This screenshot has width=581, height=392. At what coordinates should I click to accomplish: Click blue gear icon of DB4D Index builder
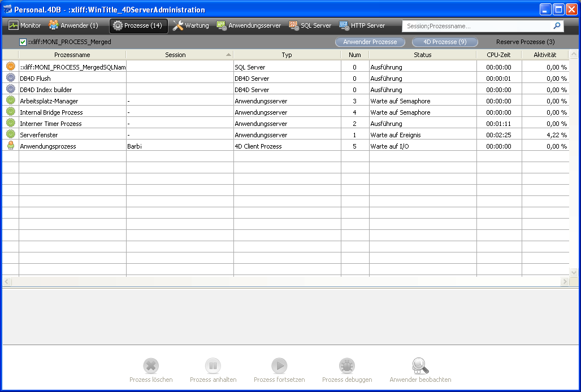11,89
